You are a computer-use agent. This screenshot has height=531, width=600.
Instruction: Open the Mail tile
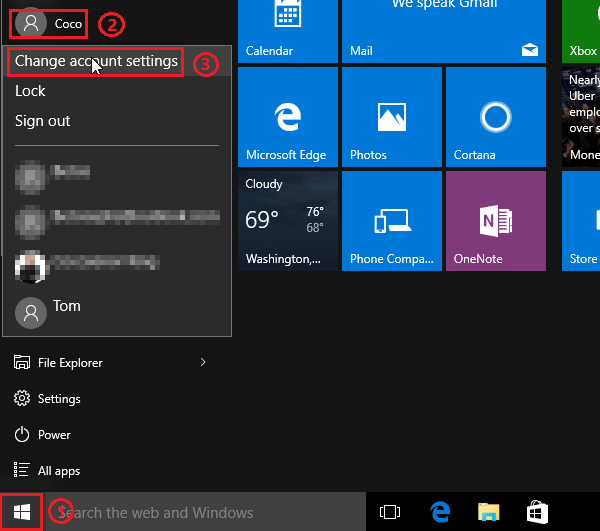(444, 31)
